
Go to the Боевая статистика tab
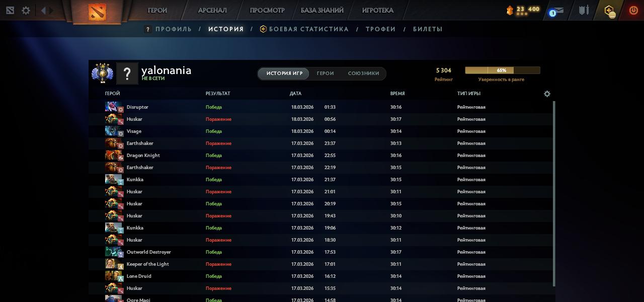pyautogui.click(x=308, y=29)
